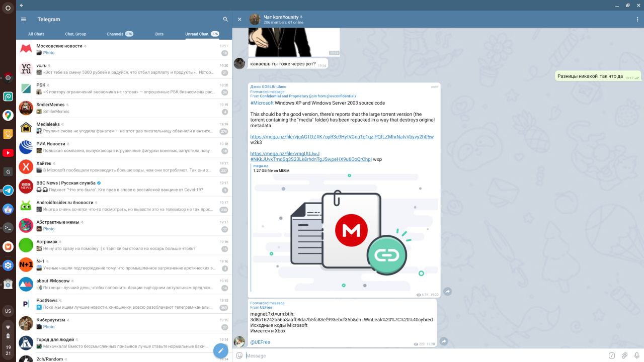The image size is (644, 362).
Task: Open Settings gear in the shelf
Action: point(8,265)
